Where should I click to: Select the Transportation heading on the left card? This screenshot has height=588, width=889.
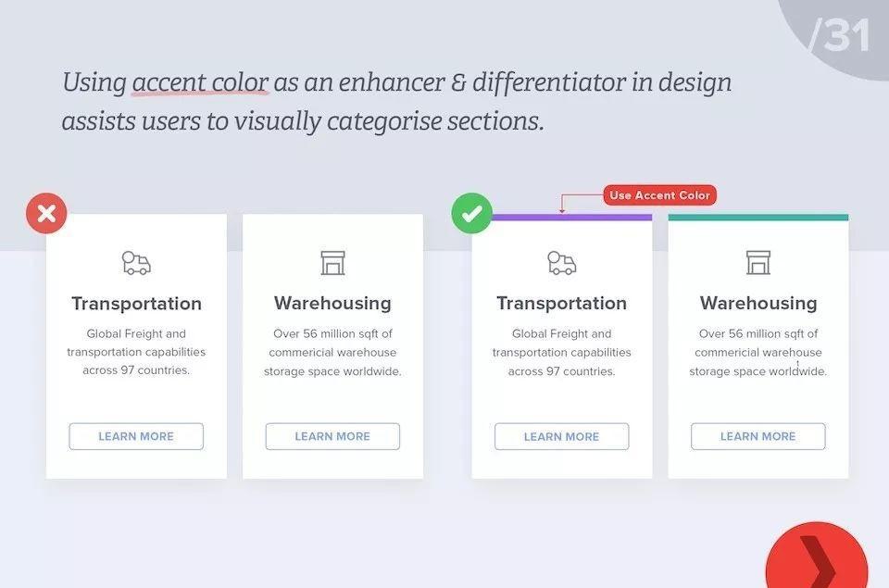click(136, 304)
